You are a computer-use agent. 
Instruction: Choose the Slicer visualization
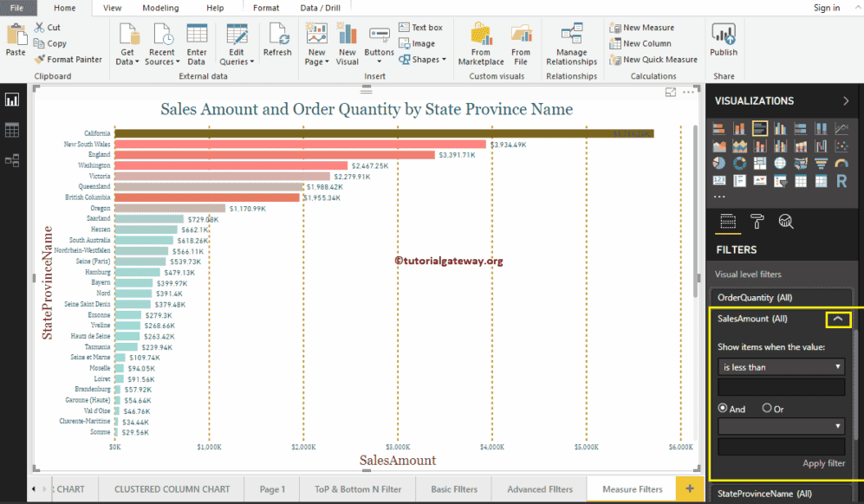coord(780,181)
